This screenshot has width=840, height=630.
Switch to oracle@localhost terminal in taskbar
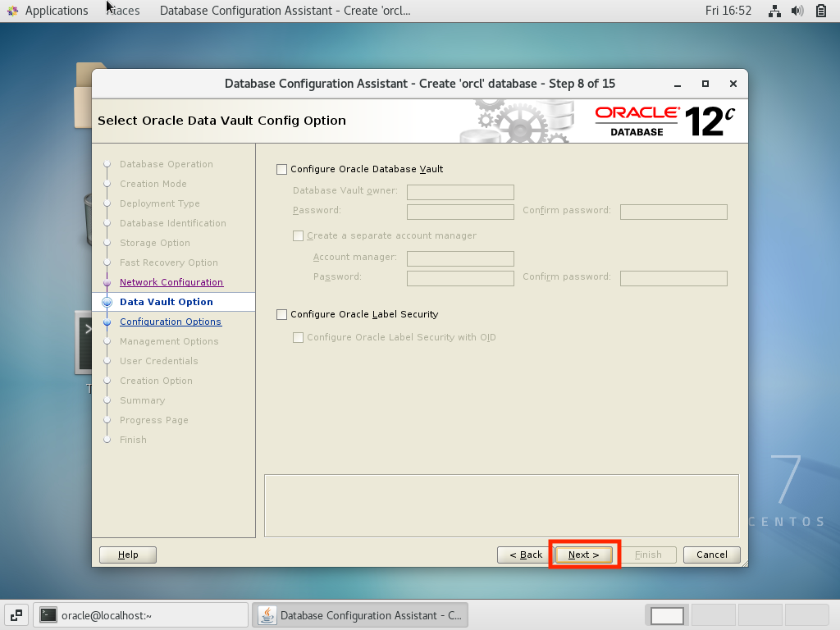click(141, 615)
